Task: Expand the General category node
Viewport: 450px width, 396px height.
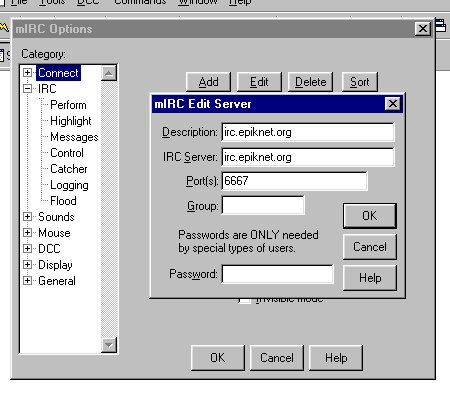Action: (x=27, y=281)
